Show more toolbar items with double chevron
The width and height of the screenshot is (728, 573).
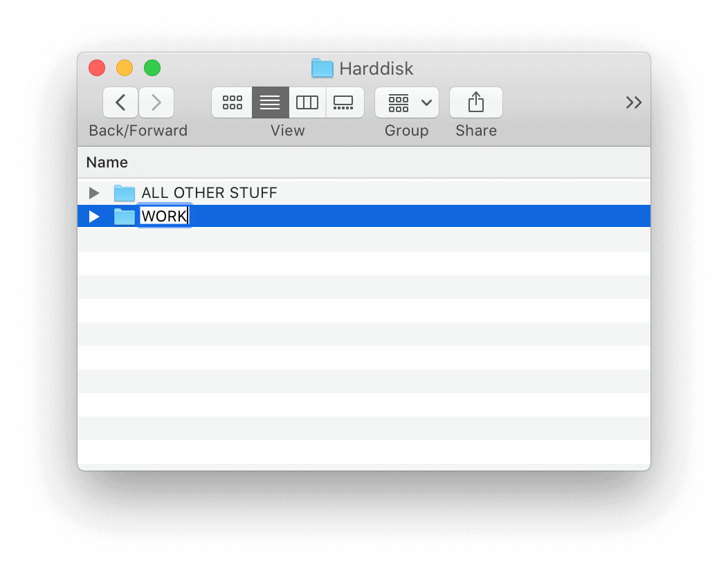pos(634,102)
